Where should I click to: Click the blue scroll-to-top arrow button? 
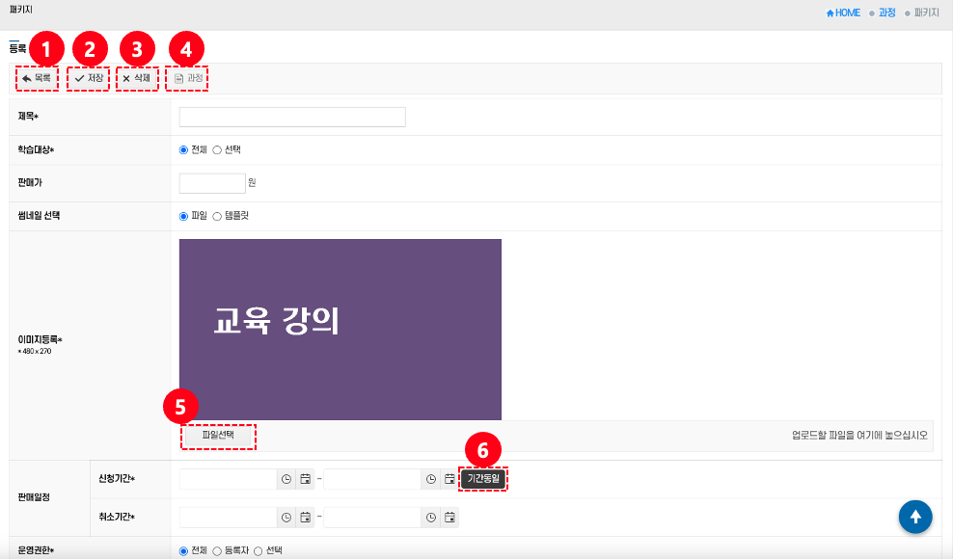tap(914, 517)
